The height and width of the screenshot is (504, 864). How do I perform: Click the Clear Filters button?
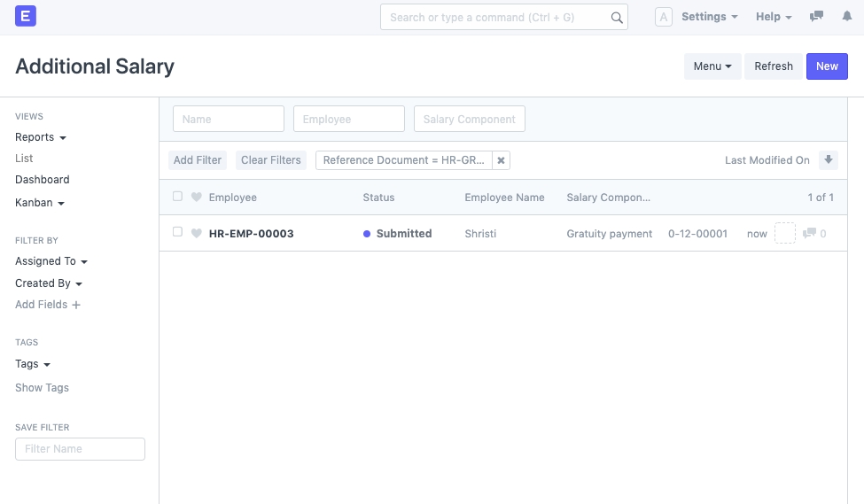(x=271, y=160)
